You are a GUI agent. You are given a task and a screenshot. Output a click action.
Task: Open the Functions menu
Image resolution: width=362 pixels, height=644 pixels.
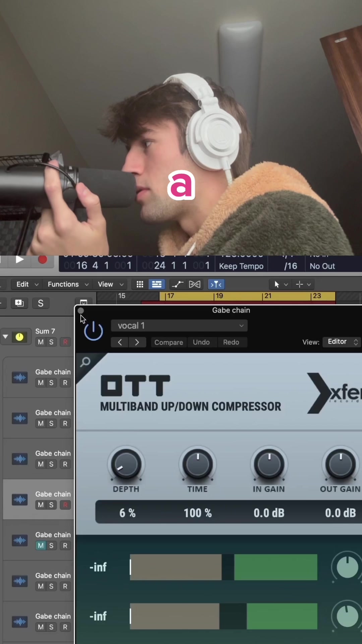click(68, 284)
